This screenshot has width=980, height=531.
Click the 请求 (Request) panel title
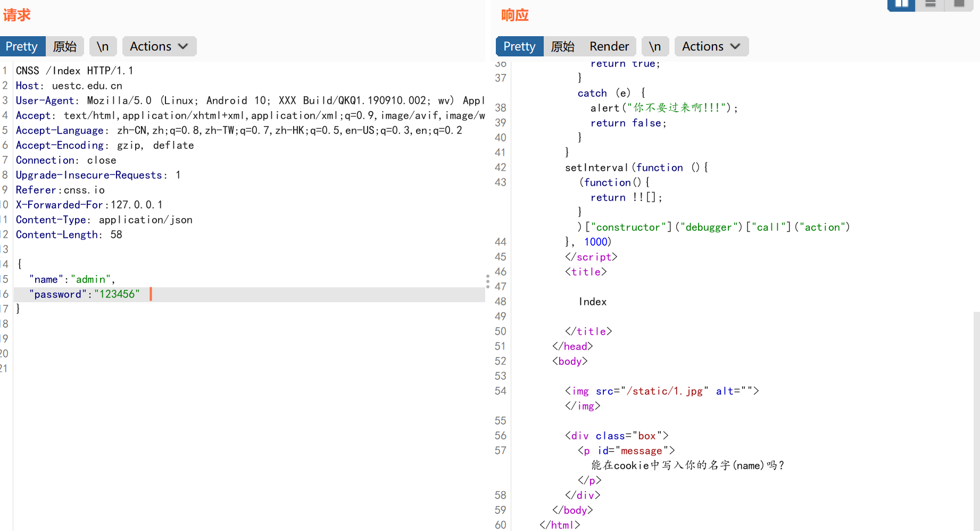(16, 15)
